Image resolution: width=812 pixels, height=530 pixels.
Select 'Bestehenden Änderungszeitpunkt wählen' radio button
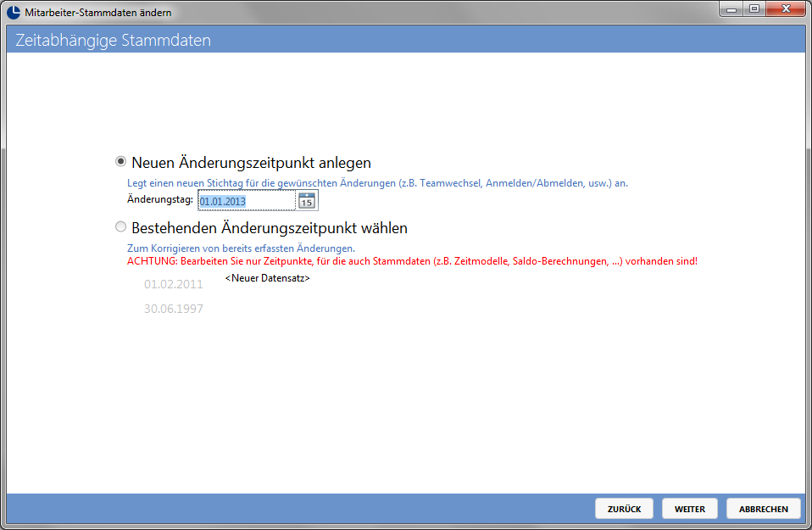pos(120,227)
